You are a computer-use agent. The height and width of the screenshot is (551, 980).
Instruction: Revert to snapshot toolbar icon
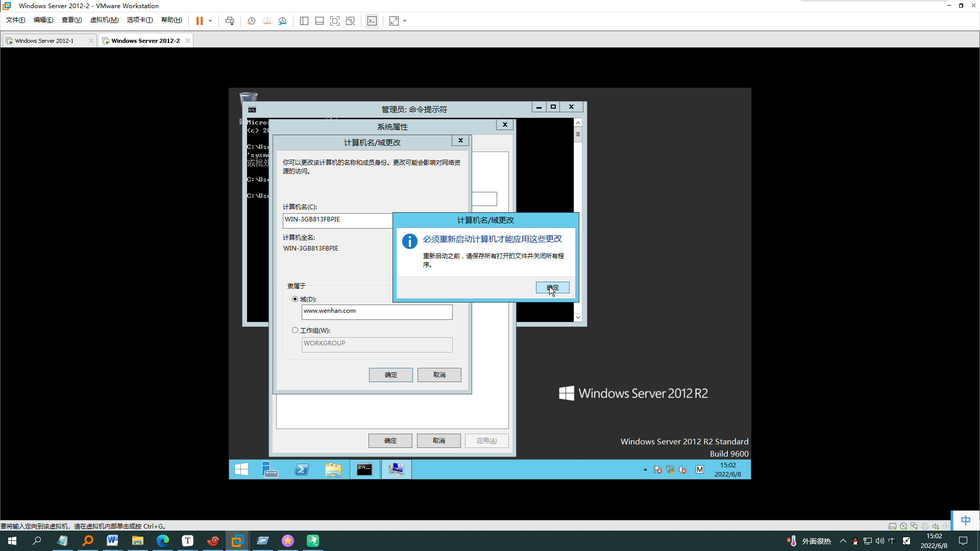[267, 21]
